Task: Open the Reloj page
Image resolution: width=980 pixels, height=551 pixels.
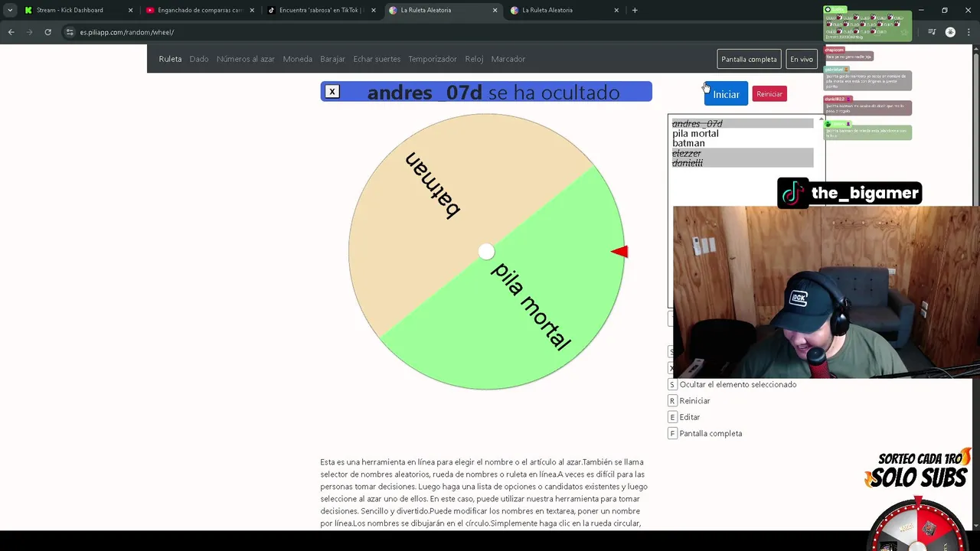Action: (474, 59)
